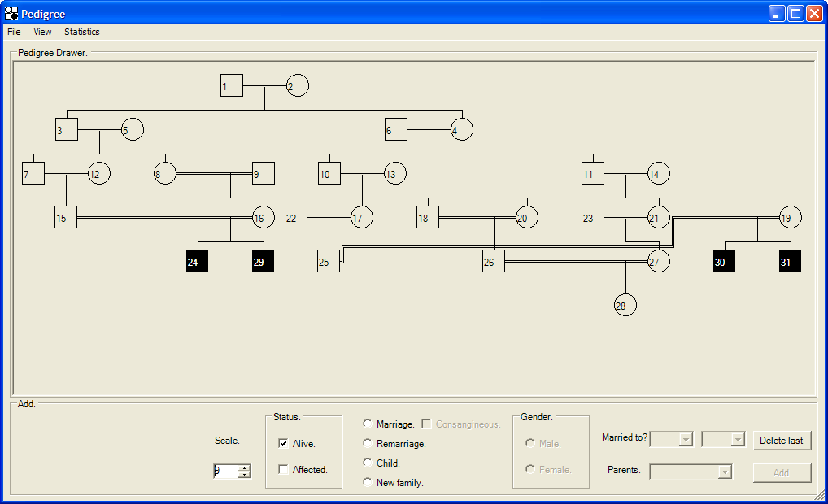The width and height of the screenshot is (828, 504).
Task: Click the female circle node 28
Action: (x=625, y=305)
